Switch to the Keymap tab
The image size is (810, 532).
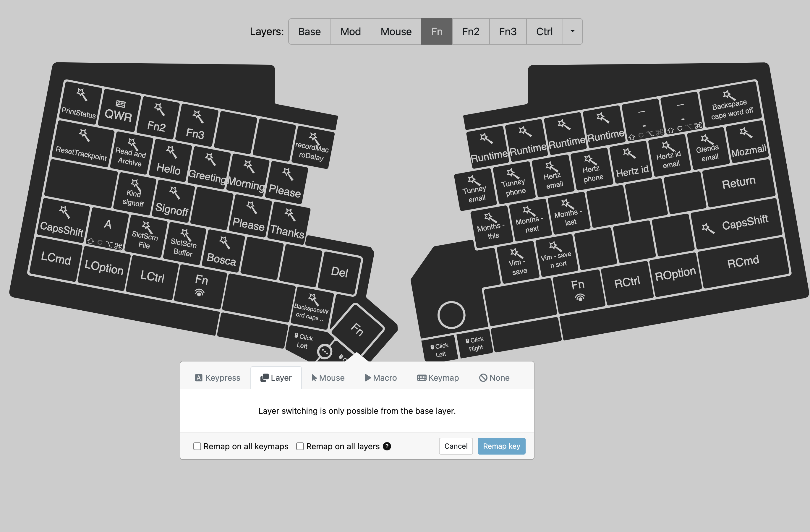pos(438,377)
